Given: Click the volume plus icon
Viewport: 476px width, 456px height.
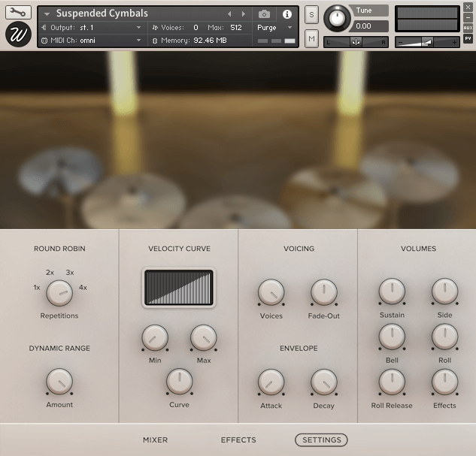Looking at the screenshot, I should pyautogui.click(x=454, y=43).
